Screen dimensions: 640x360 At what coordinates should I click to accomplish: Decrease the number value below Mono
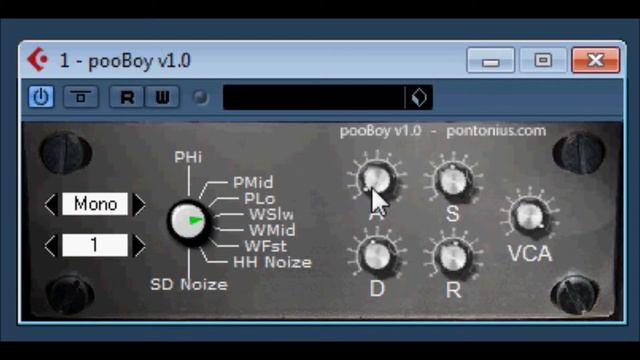[51, 245]
